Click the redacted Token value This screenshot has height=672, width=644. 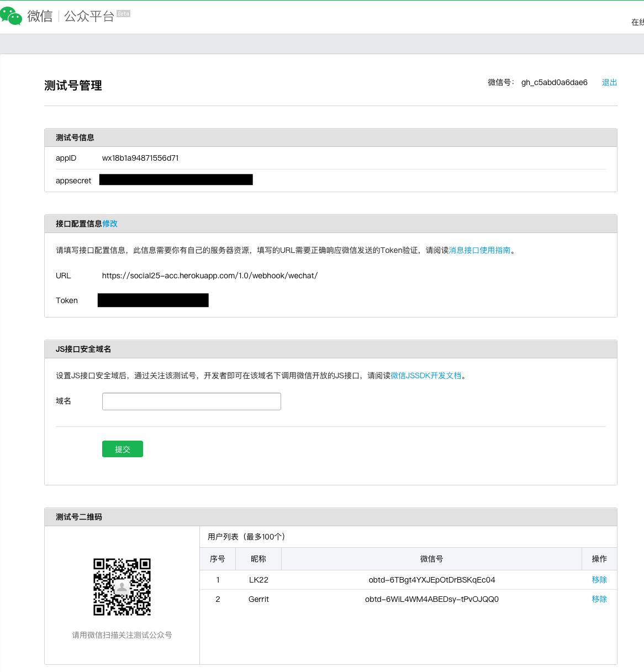[x=153, y=300]
